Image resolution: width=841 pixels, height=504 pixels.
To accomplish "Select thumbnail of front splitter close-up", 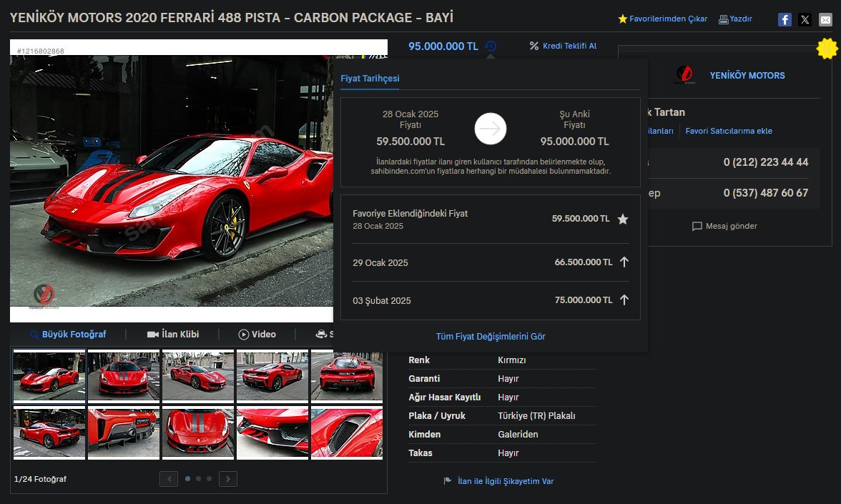I will (x=272, y=433).
